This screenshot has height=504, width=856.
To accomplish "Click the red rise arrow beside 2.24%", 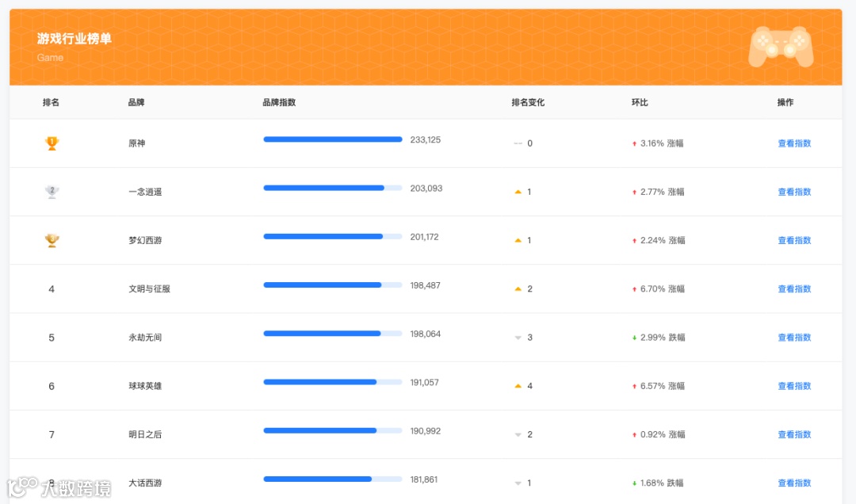I will click(x=634, y=241).
